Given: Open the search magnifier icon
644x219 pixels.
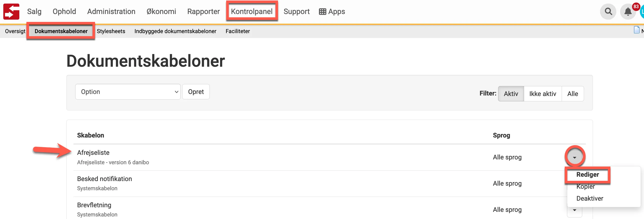Looking at the screenshot, I should tap(608, 11).
